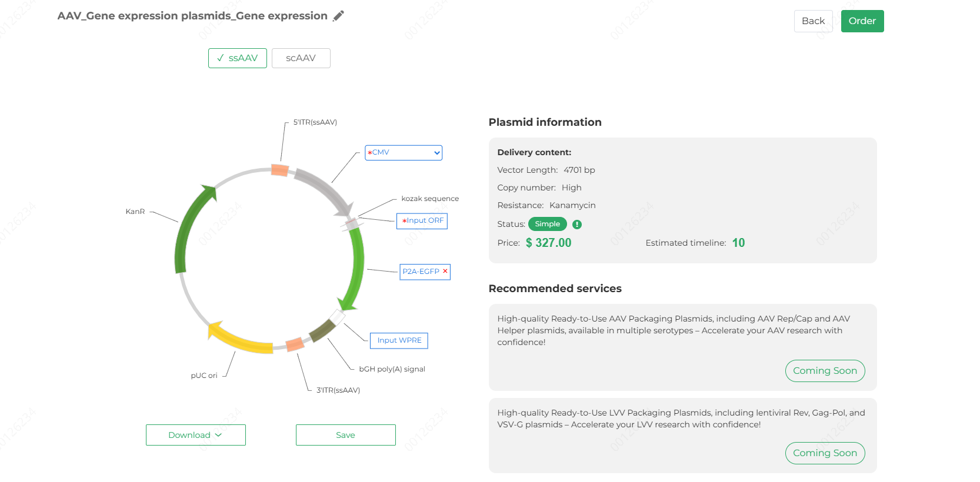Click the status info exclamation icon
This screenshot has height=482, width=980.
(577, 224)
